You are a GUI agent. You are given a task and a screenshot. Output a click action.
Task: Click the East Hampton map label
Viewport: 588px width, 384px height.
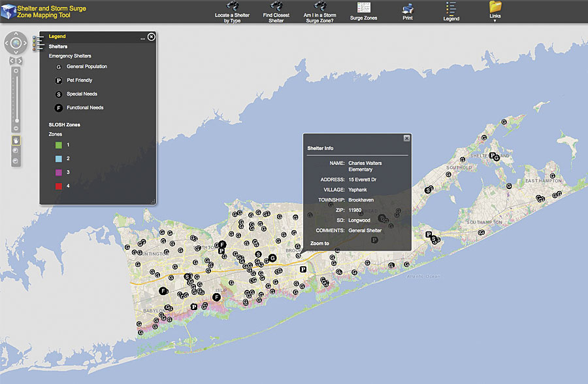pyautogui.click(x=544, y=181)
